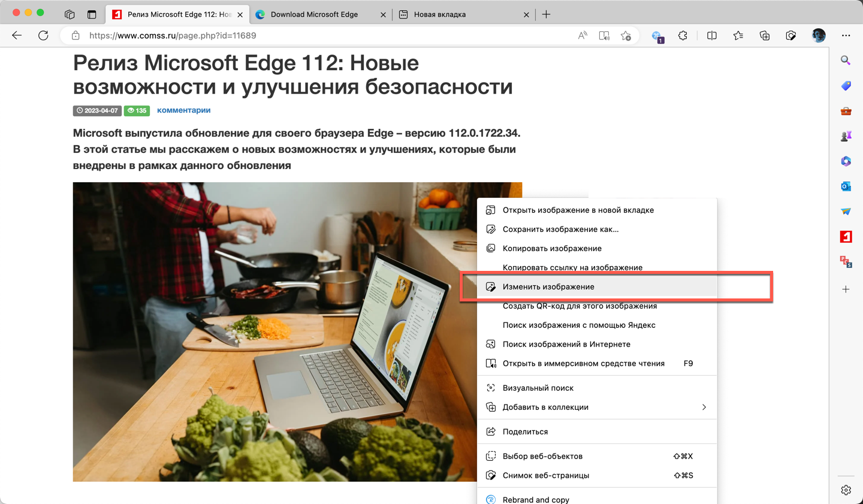Choose Выбор веб-объектов
Screen dimensions: 863x504
pos(597,456)
